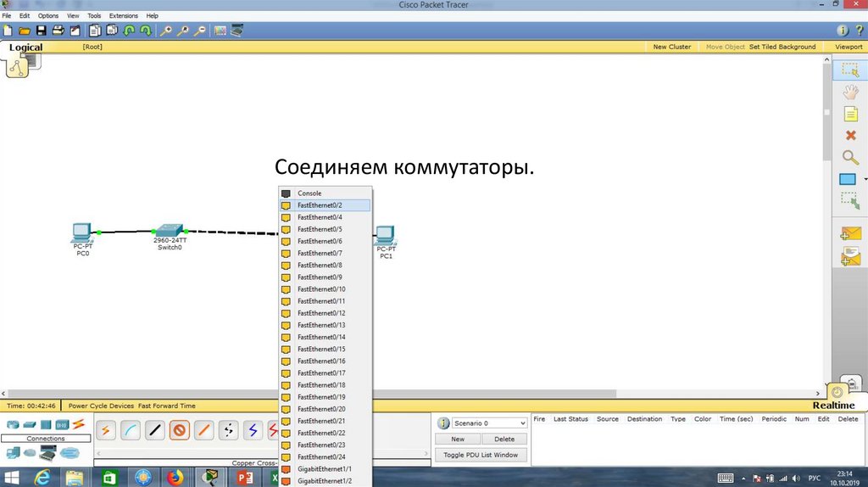This screenshot has width=868, height=487.
Task: Choose the Select tool in the right panel
Action: pos(849,70)
